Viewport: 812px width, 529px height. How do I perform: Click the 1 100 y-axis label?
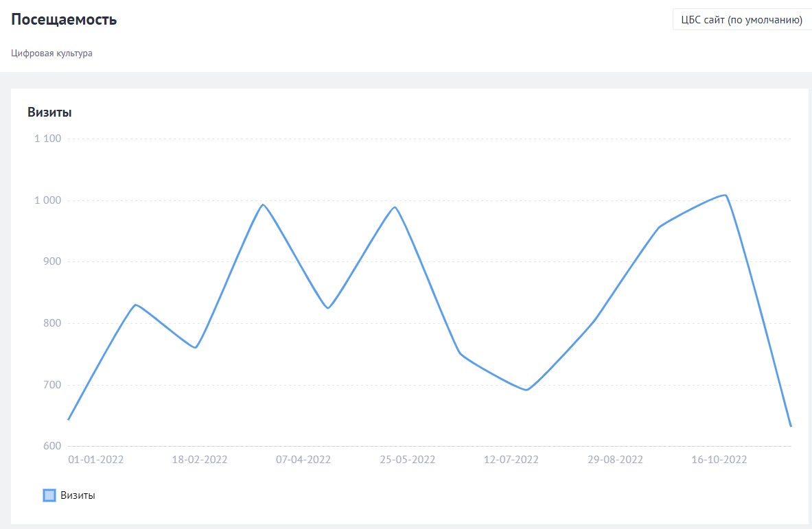click(x=47, y=139)
